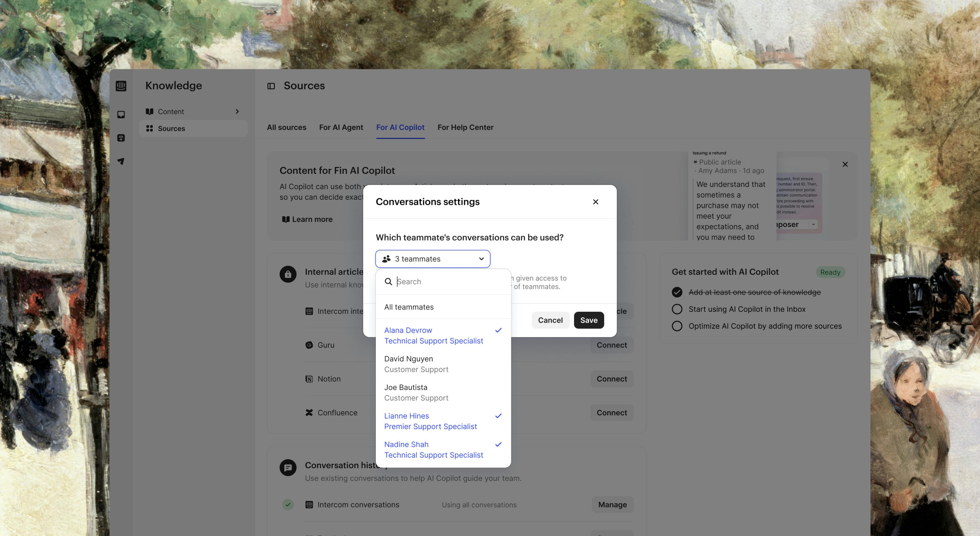This screenshot has width=980, height=536.
Task: Choose the All teammates option
Action: pyautogui.click(x=443, y=307)
